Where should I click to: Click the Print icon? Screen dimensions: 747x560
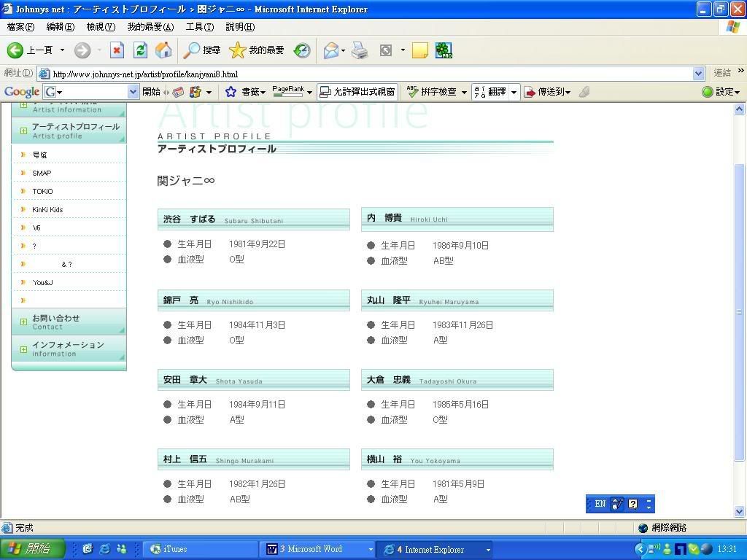(360, 50)
